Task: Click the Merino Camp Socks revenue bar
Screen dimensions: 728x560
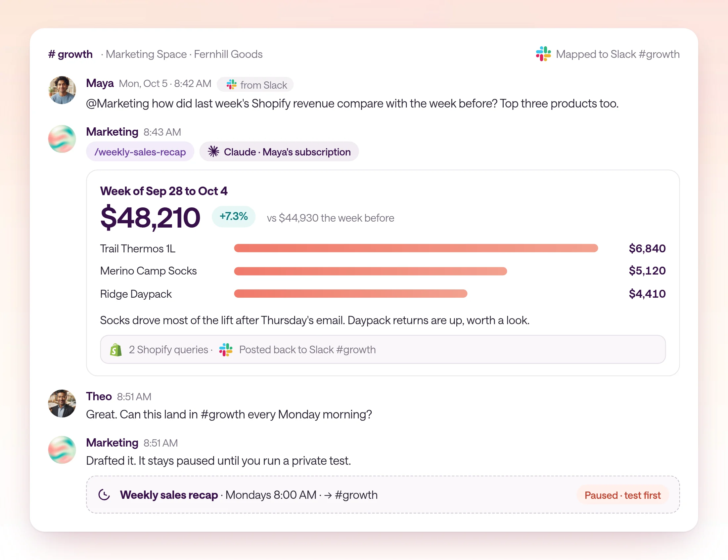Action: 370,271
